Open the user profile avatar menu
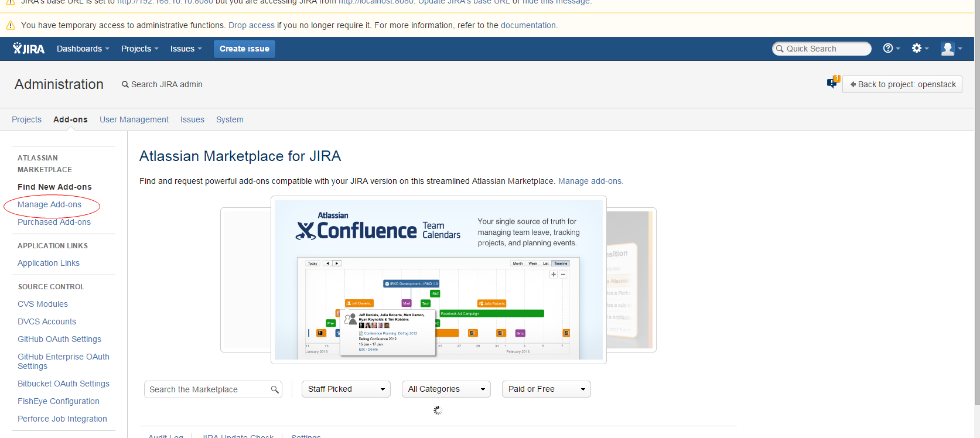This screenshot has width=980, height=438. 951,49
